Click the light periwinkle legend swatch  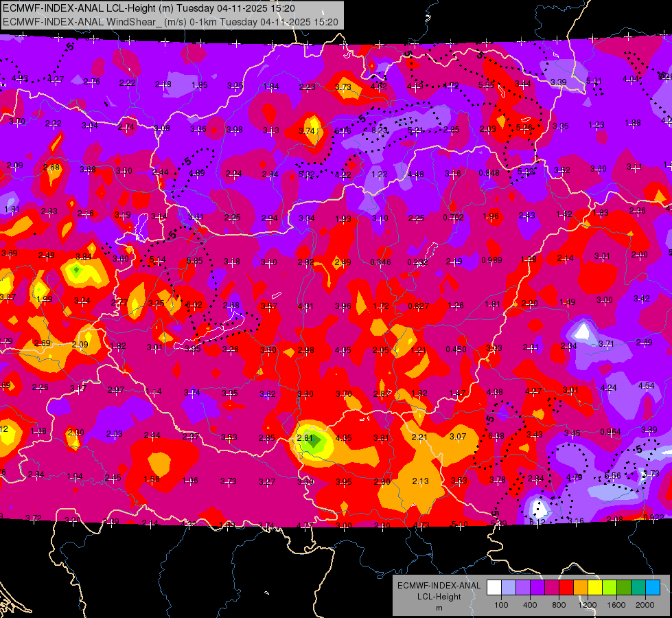click(509, 588)
